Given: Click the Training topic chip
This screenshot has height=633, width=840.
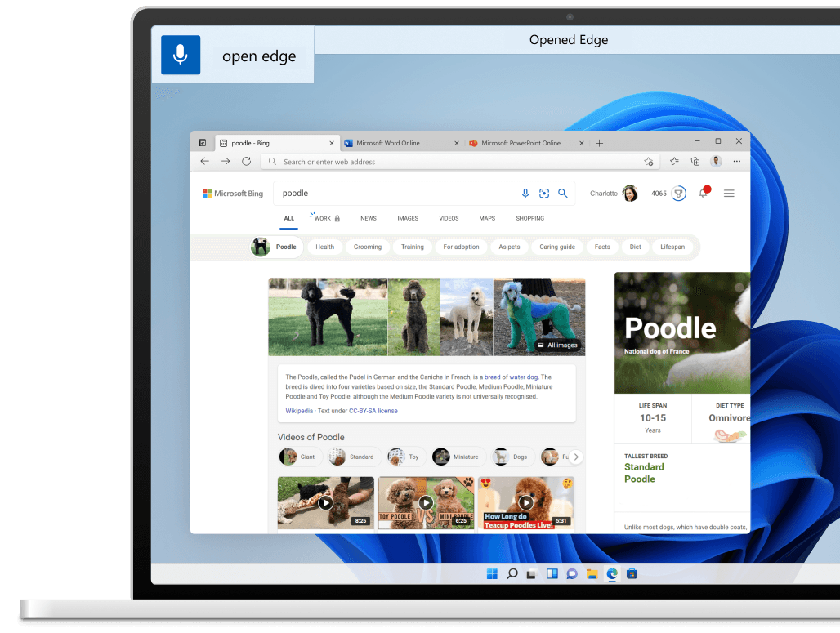Looking at the screenshot, I should [x=413, y=247].
